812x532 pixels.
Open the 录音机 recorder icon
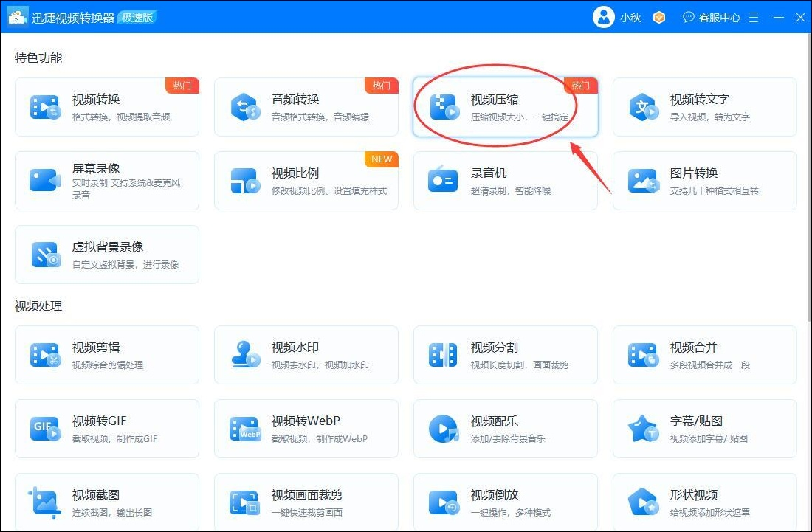coord(444,181)
